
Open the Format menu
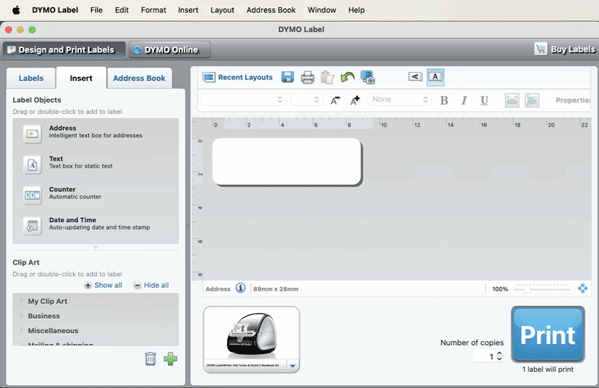153,10
